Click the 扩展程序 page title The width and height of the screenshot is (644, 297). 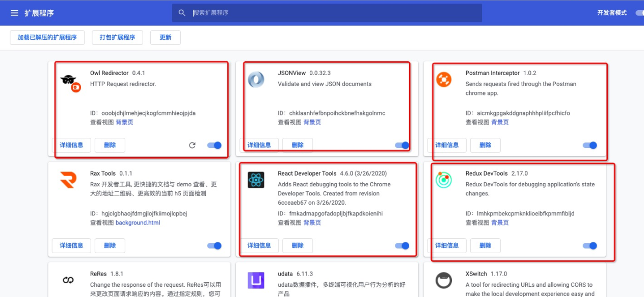coord(39,13)
